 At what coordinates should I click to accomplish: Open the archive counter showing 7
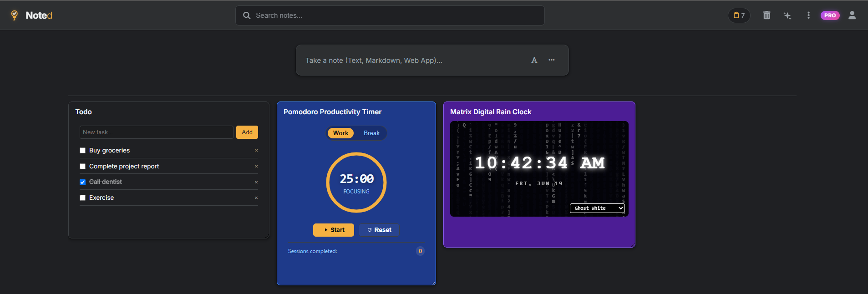pyautogui.click(x=739, y=15)
